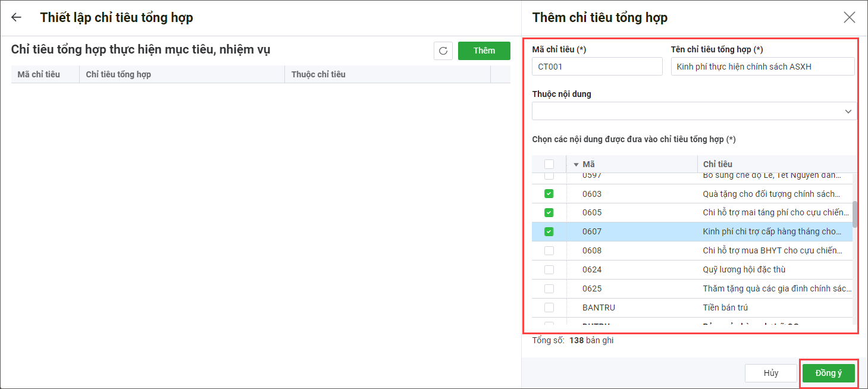Click the back arrow icon
This screenshot has height=389, width=868.
pyautogui.click(x=16, y=17)
